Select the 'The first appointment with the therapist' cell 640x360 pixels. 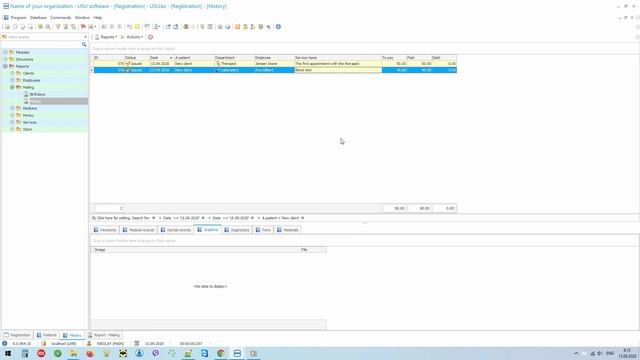[x=338, y=64]
